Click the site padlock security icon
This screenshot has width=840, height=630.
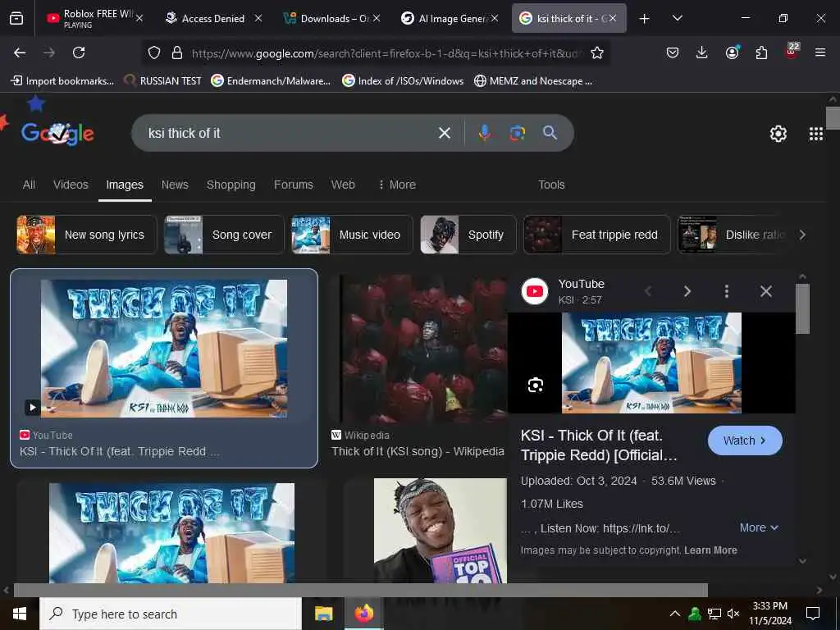177,52
